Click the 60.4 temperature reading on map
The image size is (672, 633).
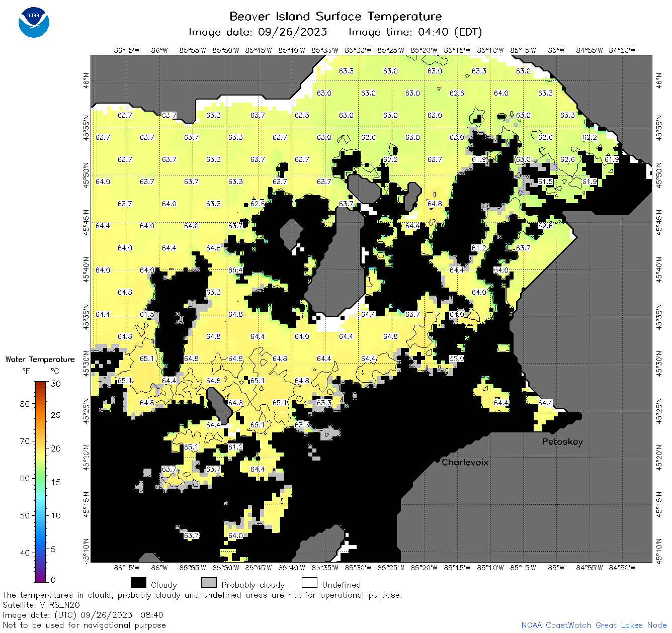[x=235, y=270]
